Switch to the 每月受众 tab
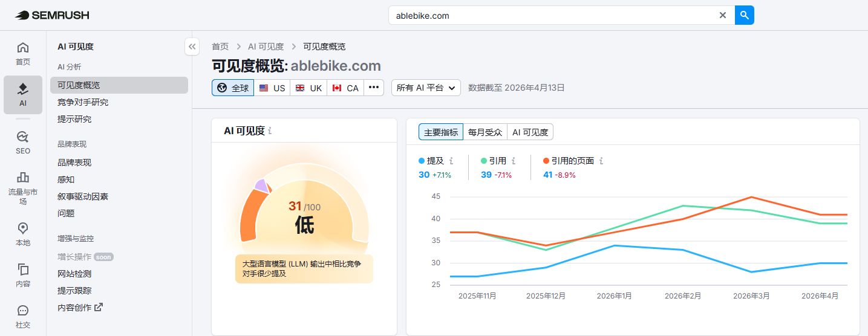 click(x=485, y=132)
